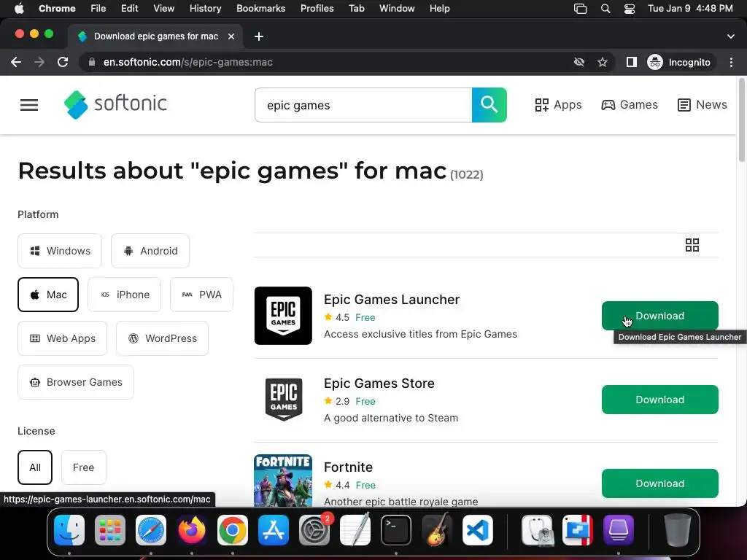
Task: Open App Store from the dock
Action: point(274,530)
